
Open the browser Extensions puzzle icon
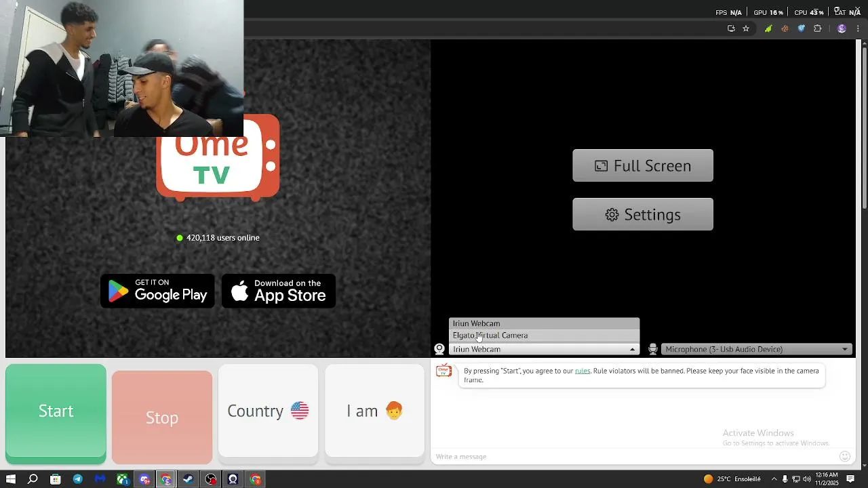tap(817, 28)
